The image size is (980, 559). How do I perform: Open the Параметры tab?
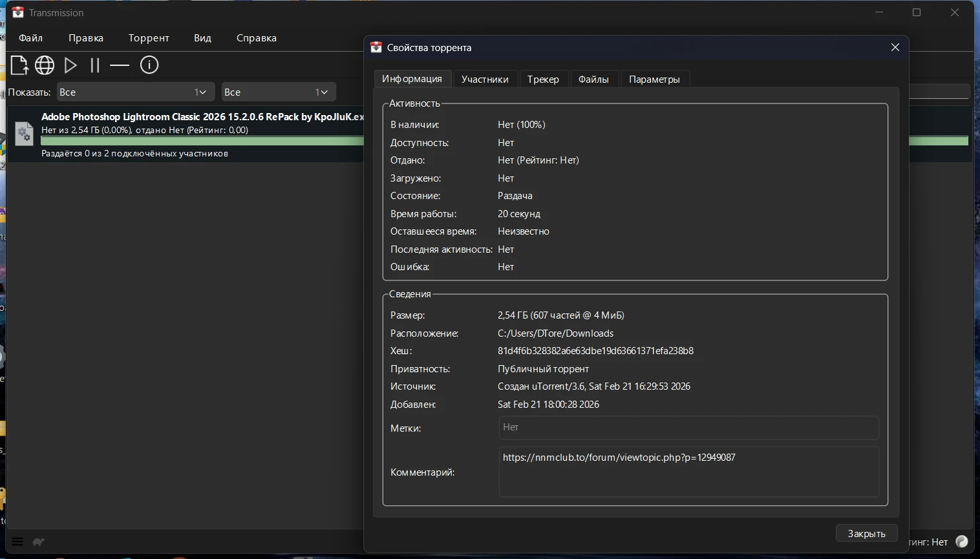point(654,79)
